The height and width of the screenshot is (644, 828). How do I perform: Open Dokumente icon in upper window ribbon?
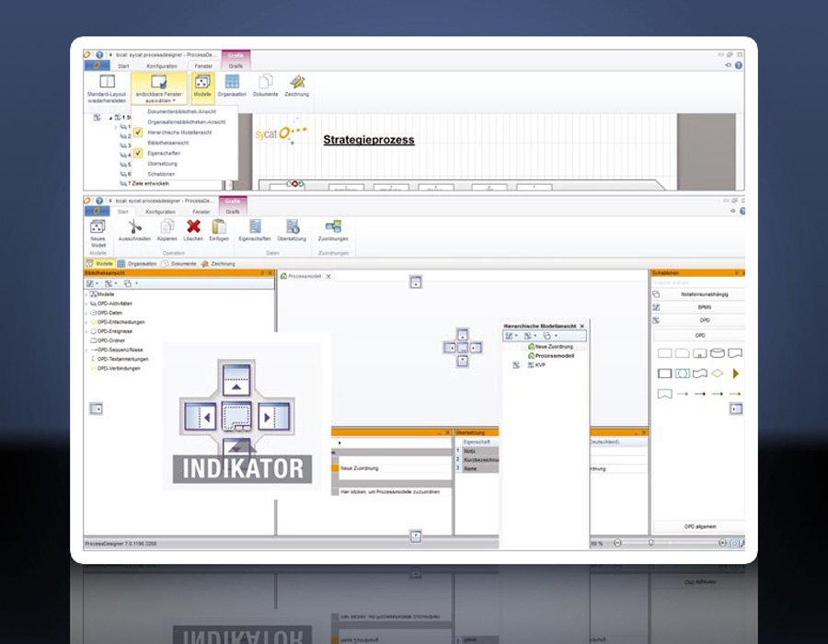[x=265, y=86]
